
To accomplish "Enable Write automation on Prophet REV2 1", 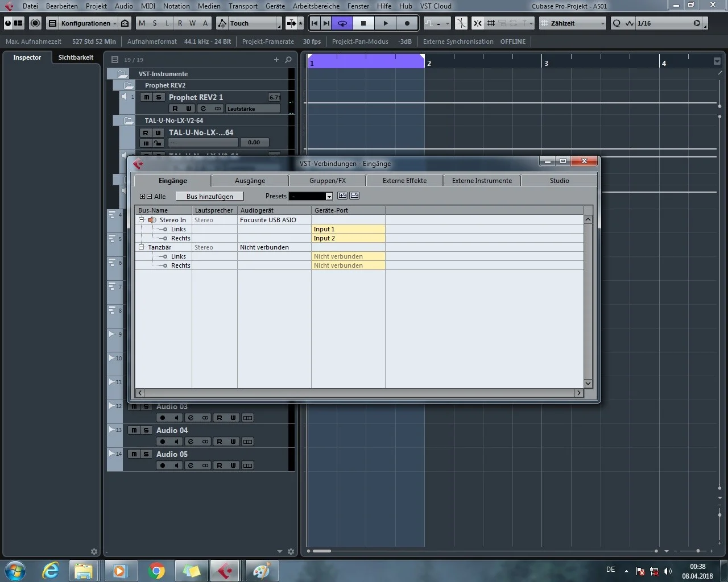I will 189,109.
